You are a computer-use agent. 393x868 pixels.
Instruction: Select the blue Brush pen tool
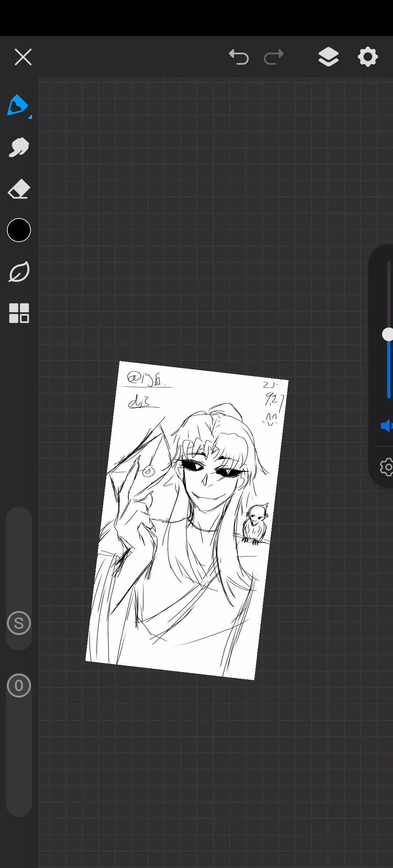coord(17,105)
